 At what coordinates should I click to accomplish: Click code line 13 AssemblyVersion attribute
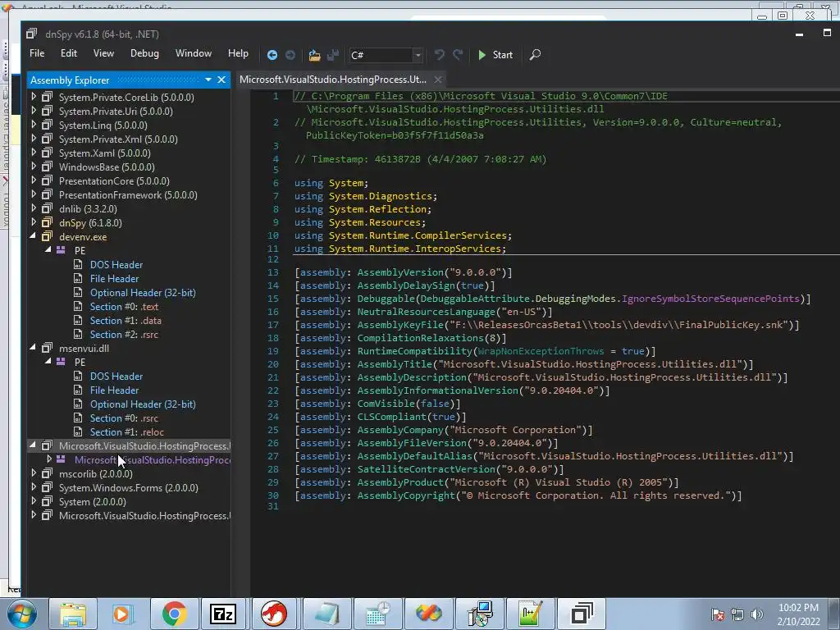(404, 272)
